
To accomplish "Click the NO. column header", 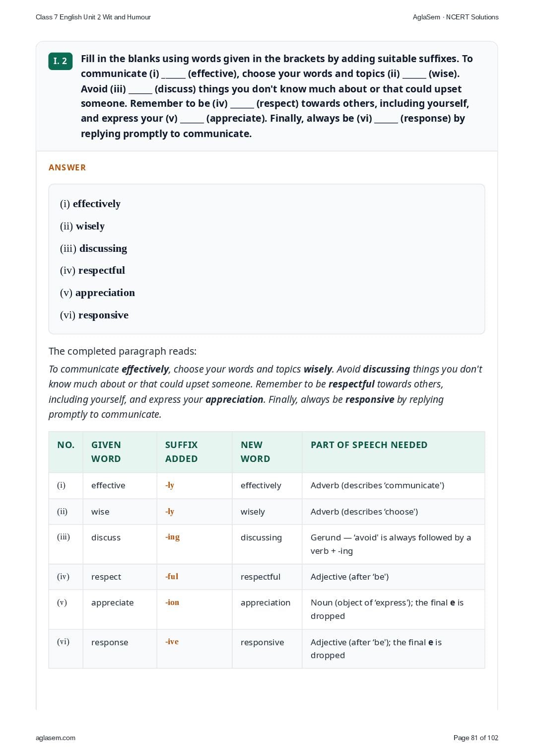I will [66, 445].
